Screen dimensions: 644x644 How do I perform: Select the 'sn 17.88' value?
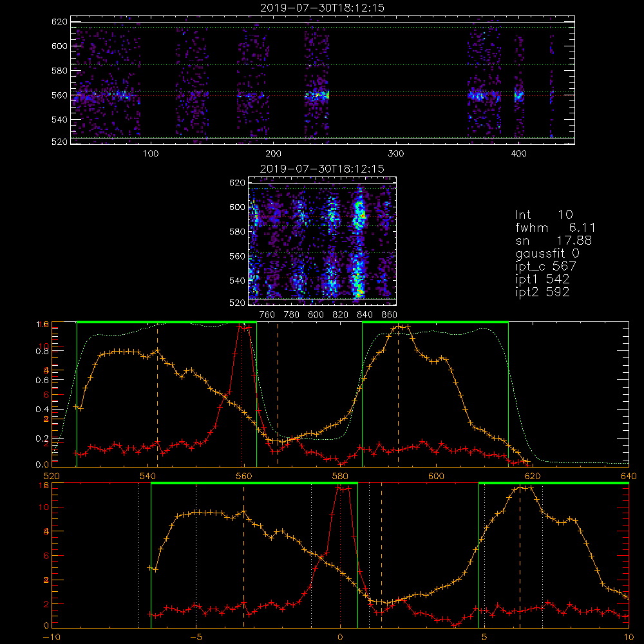tap(553, 240)
